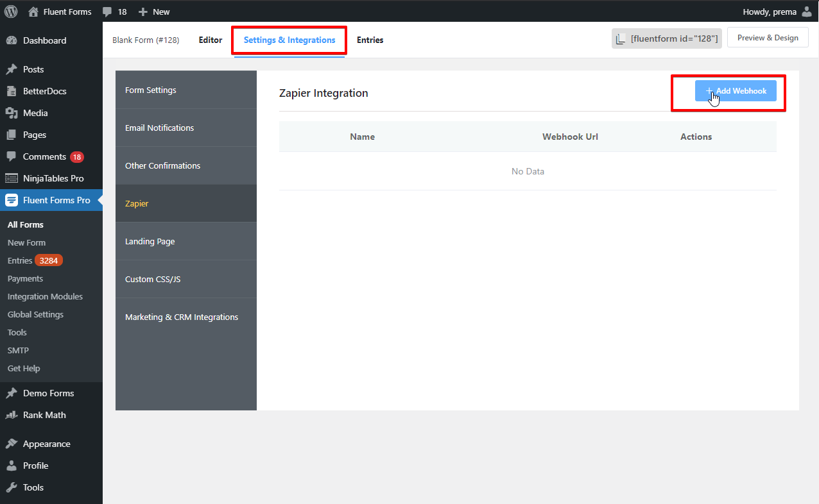Click the BetterDocs icon in sidebar

pos(12,91)
